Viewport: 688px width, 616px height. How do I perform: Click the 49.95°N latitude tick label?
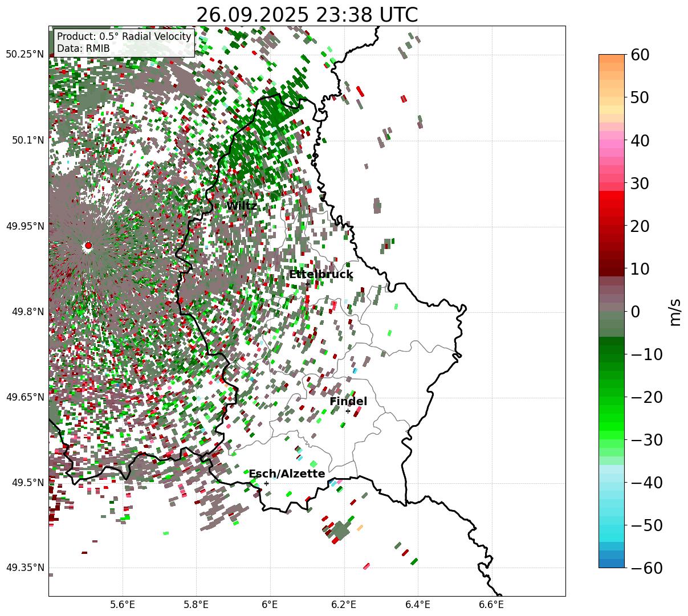click(25, 226)
